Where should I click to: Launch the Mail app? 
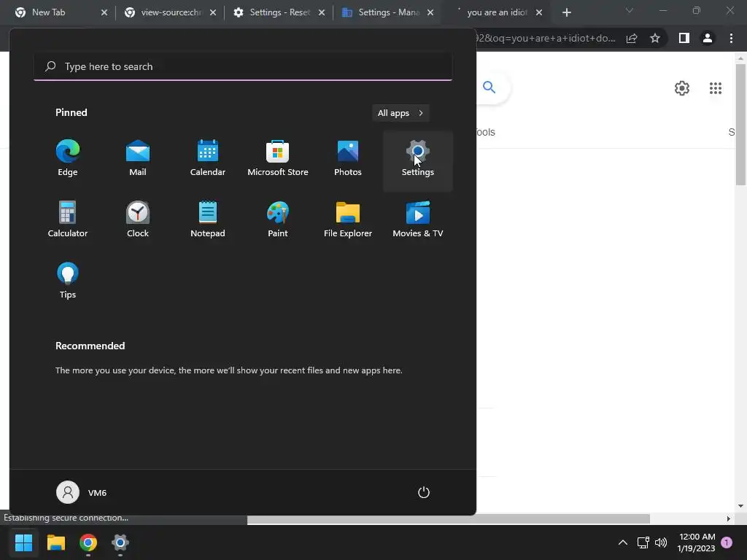(138, 158)
